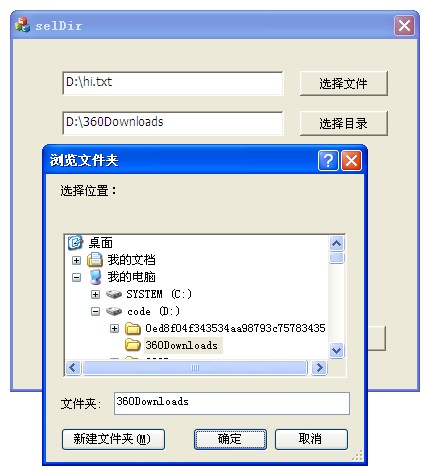Click the 选择文件 button

344,83
